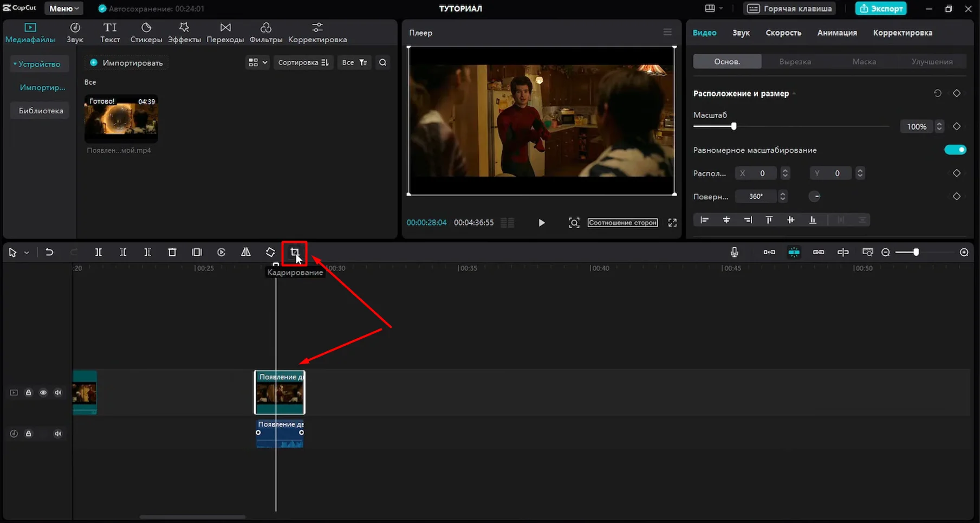Open the Меню dropdown
Viewport: 980px width, 523px height.
click(x=64, y=9)
